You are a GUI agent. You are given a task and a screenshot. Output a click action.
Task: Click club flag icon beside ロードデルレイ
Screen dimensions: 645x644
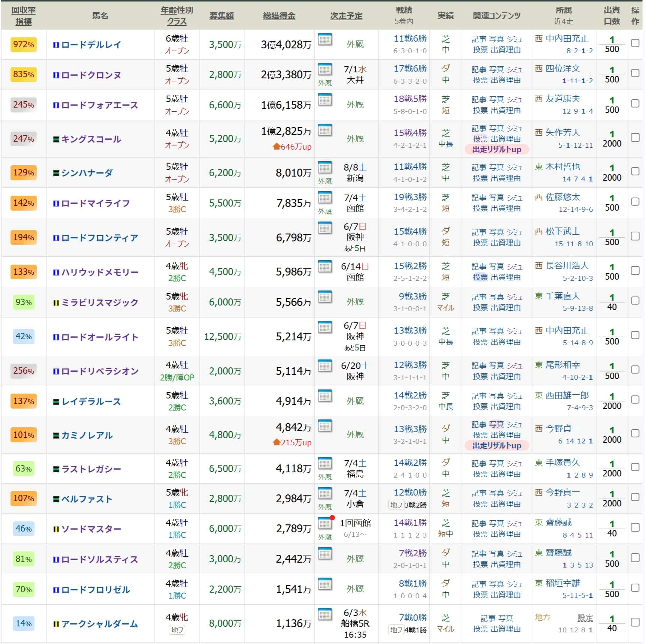click(56, 45)
